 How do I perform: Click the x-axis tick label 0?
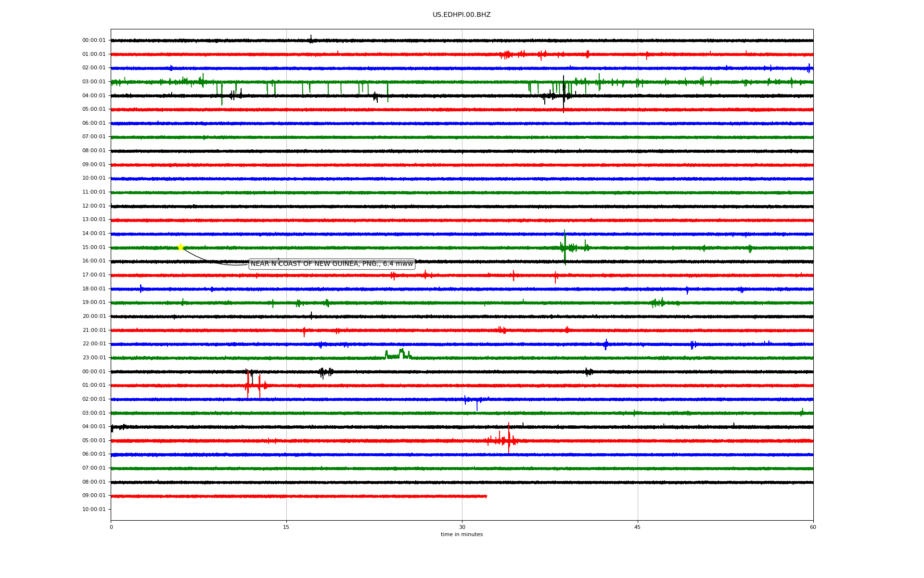tap(111, 527)
